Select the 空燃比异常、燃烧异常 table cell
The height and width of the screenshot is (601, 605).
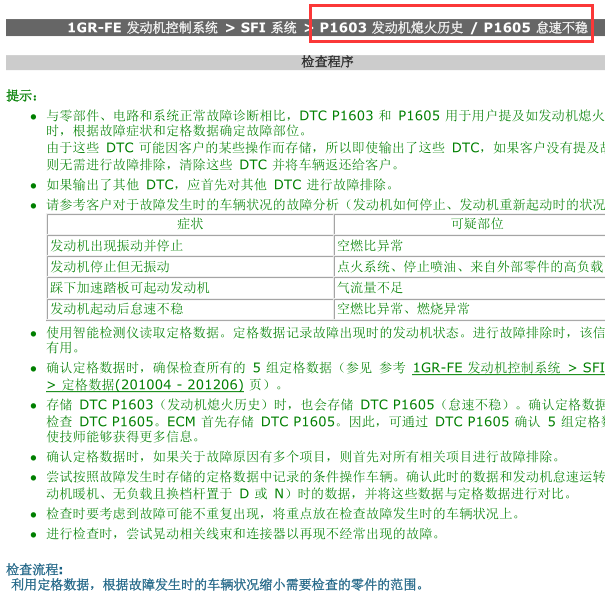click(x=470, y=309)
